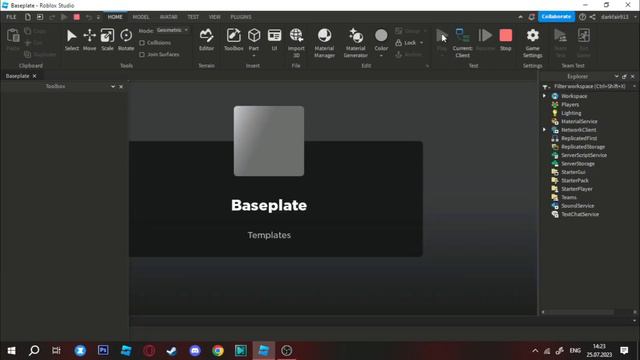Screen dimensions: 640x360
Task: Expand the Workspace tree node
Action: (x=544, y=96)
